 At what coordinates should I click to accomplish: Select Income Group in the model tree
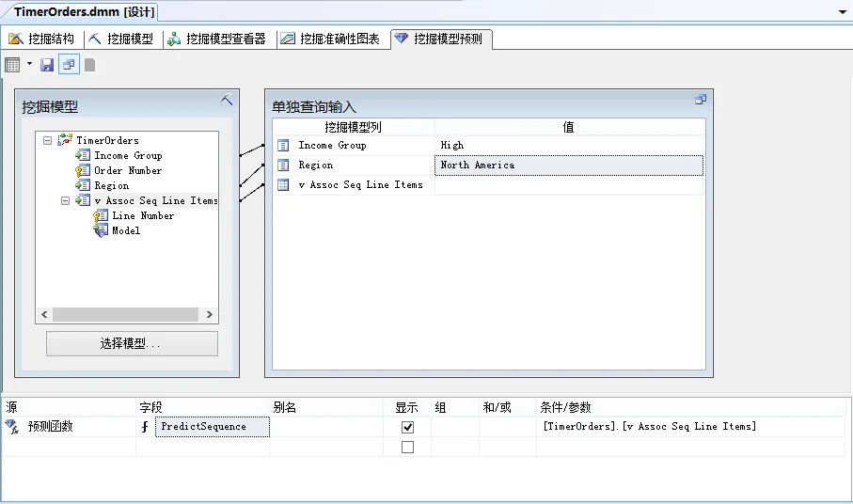coord(129,155)
